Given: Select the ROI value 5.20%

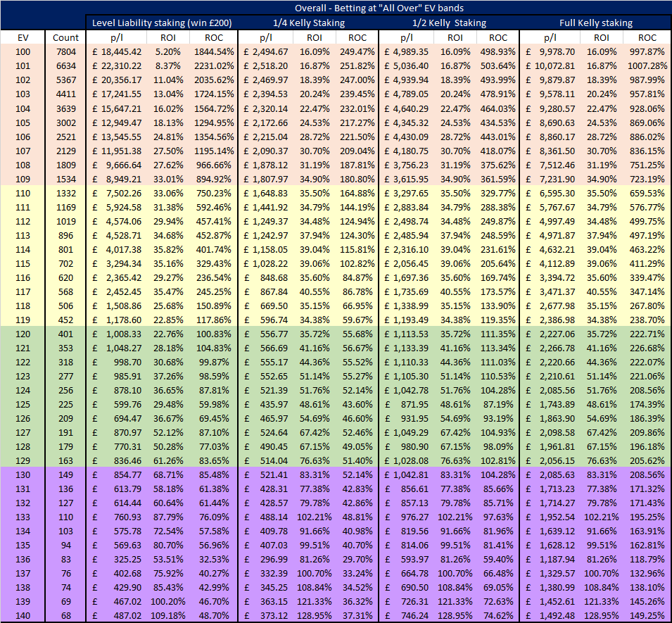Looking at the screenshot, I should pos(167,52).
